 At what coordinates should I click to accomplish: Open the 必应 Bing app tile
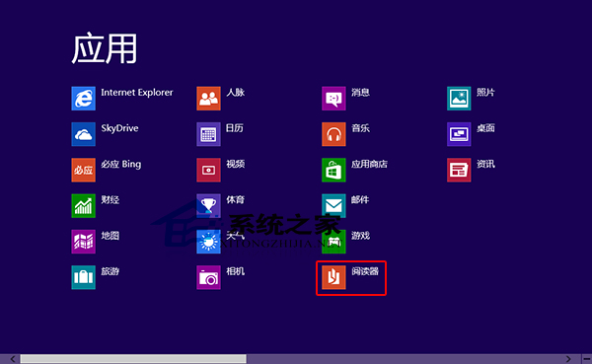[84, 170]
